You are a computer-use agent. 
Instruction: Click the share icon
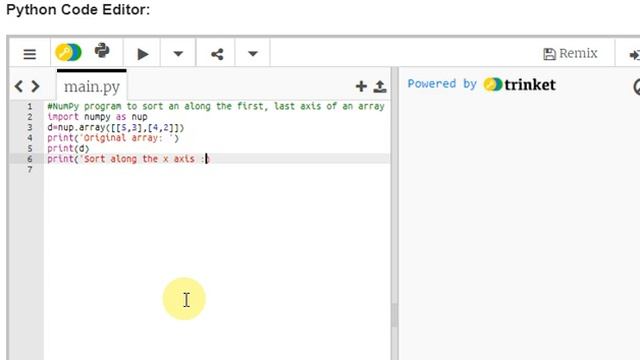click(x=217, y=54)
